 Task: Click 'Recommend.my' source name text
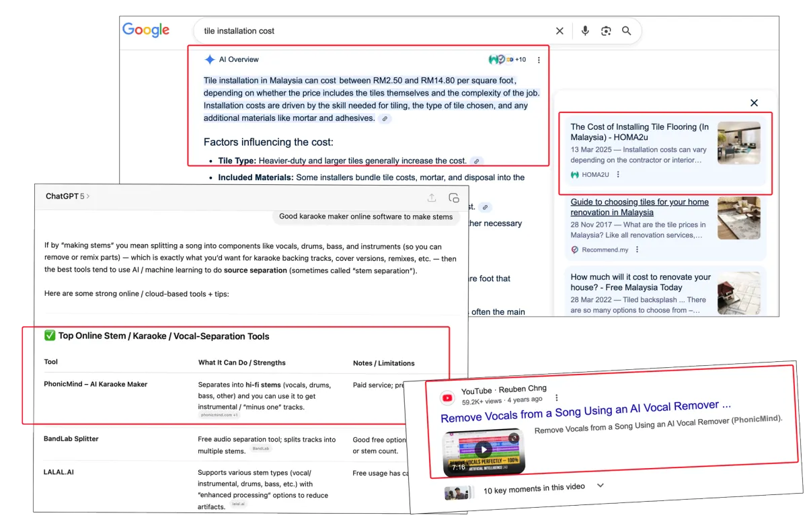pos(605,250)
